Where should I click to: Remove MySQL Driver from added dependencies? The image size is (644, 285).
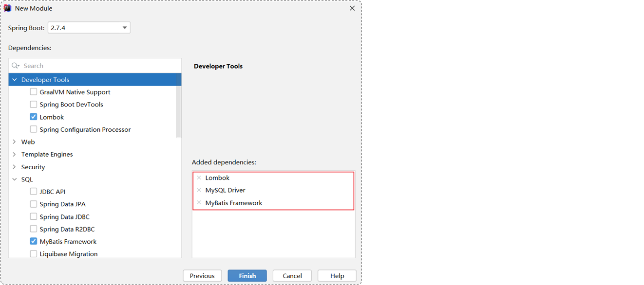coord(199,190)
